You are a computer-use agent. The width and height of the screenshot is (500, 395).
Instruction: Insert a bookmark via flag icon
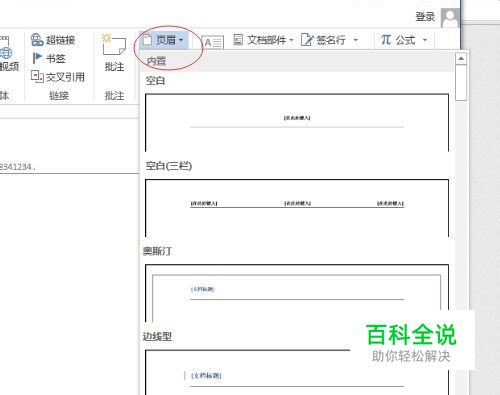pos(37,58)
